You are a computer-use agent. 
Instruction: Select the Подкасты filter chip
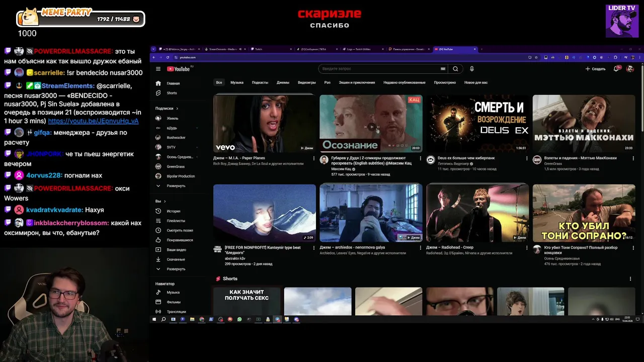tap(260, 82)
